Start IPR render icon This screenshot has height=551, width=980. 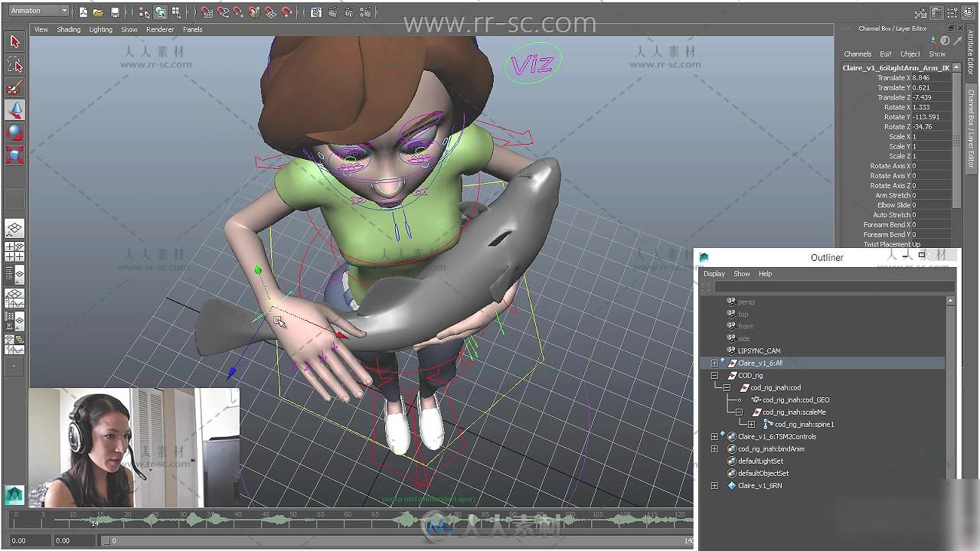click(350, 12)
